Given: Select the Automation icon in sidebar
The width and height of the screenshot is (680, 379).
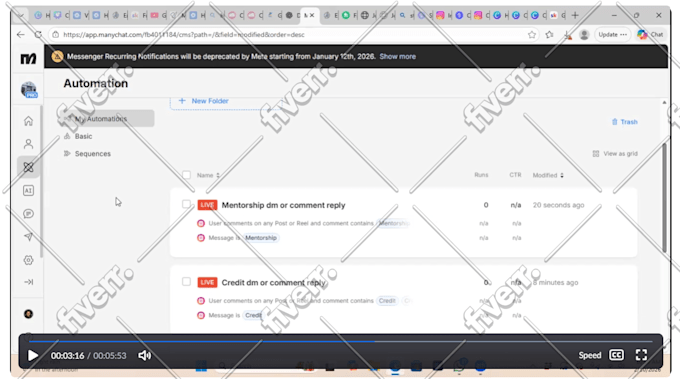Looking at the screenshot, I should pos(28,167).
